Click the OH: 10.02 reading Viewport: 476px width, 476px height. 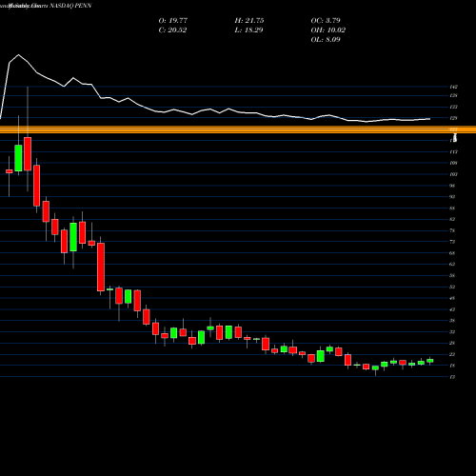pos(328,30)
